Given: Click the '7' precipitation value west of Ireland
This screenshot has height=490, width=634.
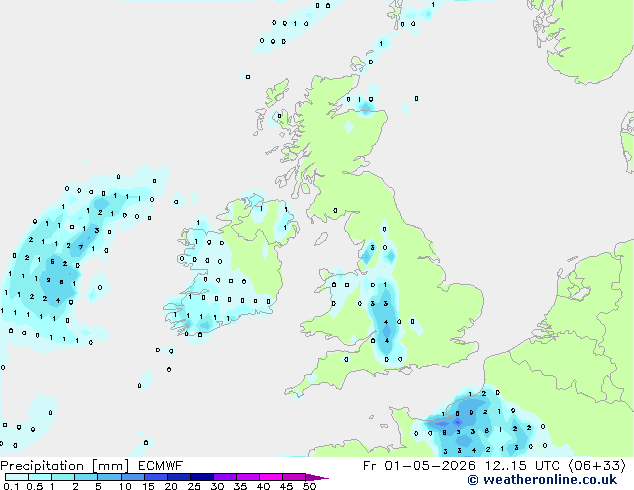Looking at the screenshot, I should (80, 247).
